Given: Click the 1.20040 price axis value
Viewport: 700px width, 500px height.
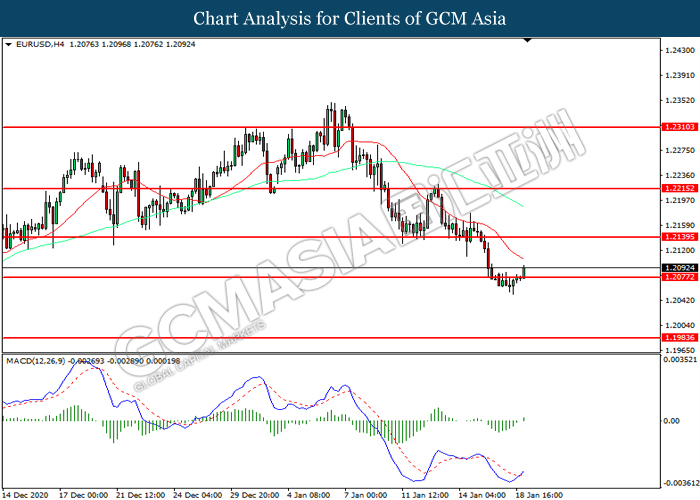Looking at the screenshot, I should (x=680, y=325).
